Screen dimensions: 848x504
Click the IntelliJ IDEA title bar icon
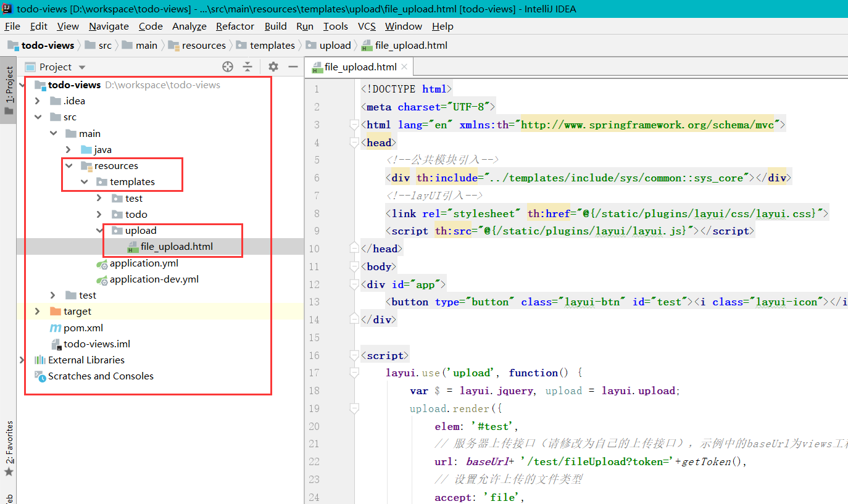pos(9,8)
